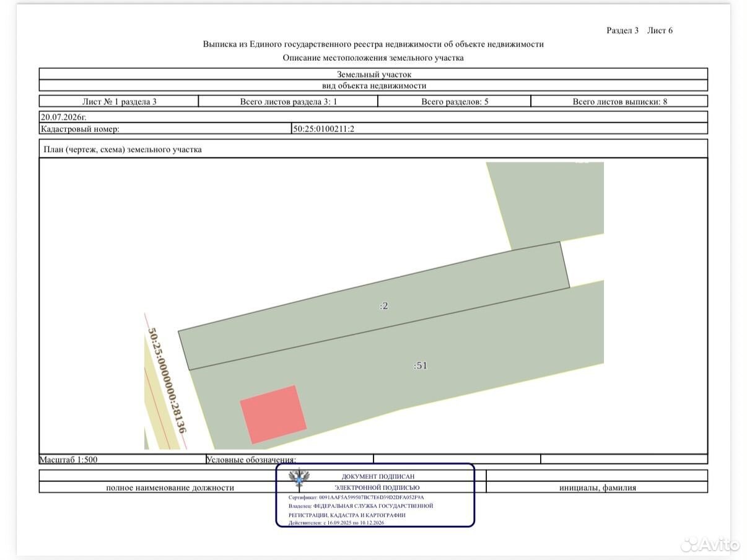The image size is (747, 560).
Task: Click the 'Сертификат:' line in the stamp
Action: [356, 497]
